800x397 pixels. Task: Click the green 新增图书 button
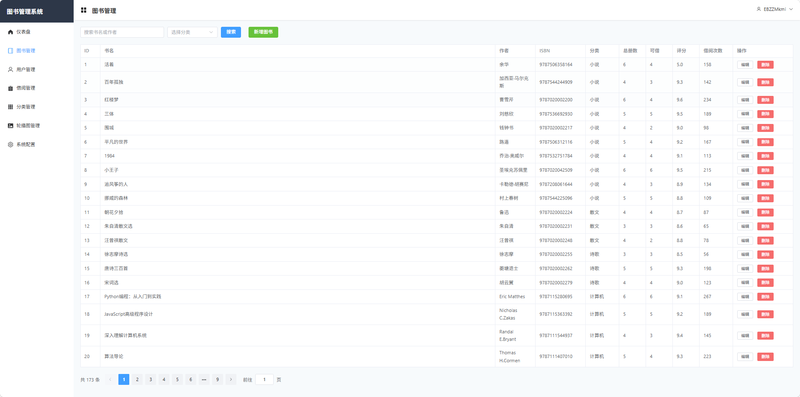tap(263, 32)
